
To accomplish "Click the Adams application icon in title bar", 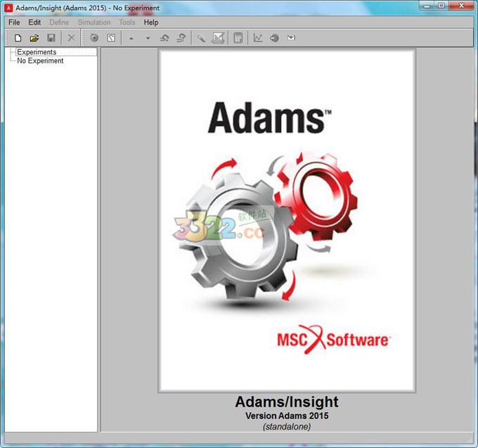I will point(8,8).
